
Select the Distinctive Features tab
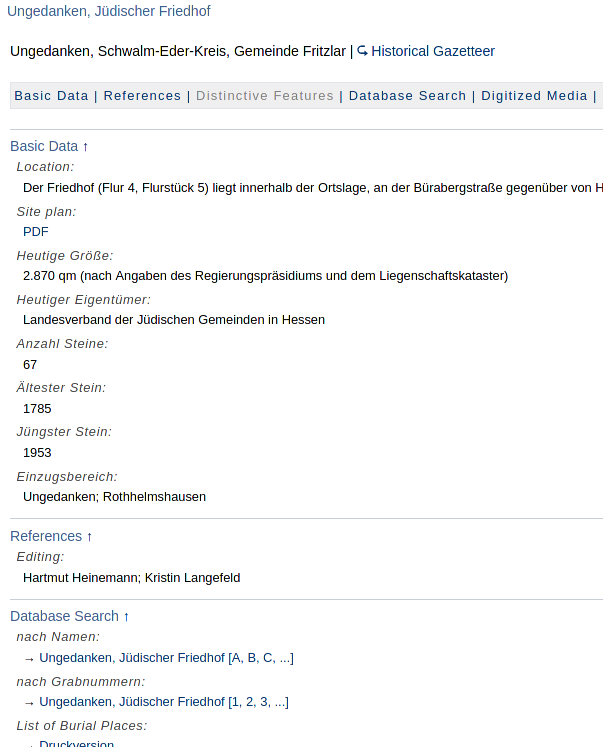[265, 96]
